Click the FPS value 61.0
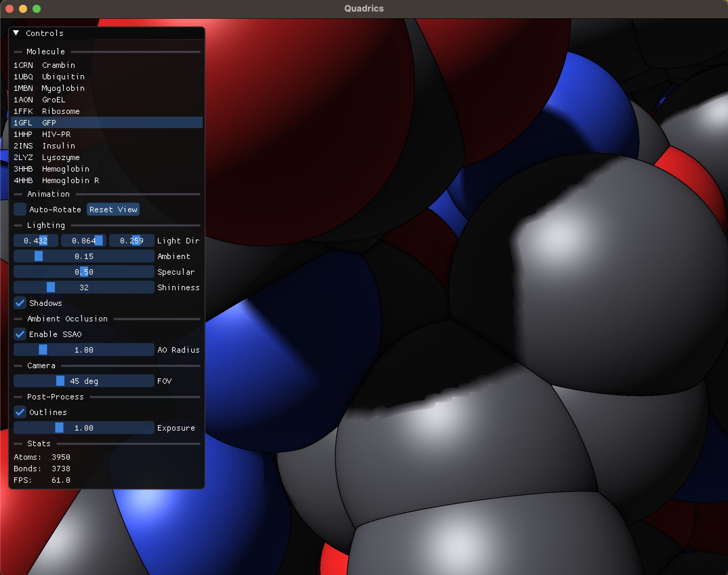The width and height of the screenshot is (728, 575). click(61, 480)
